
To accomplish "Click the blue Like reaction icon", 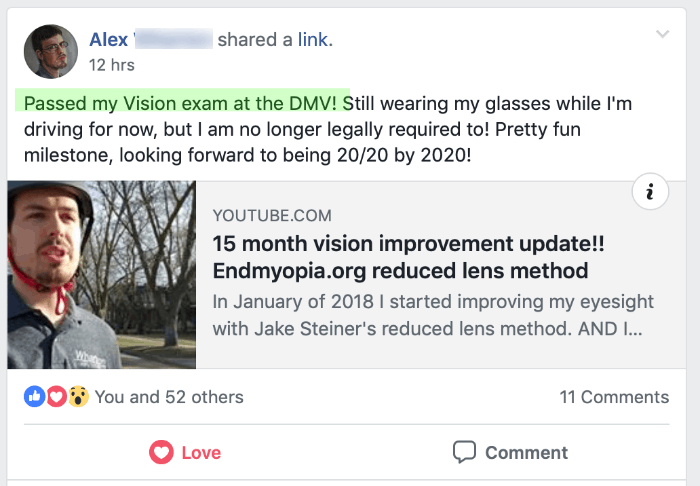I will tap(34, 397).
